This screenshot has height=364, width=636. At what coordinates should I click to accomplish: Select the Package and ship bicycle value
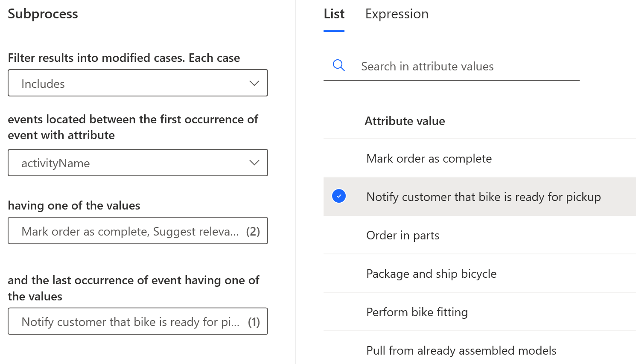(431, 274)
